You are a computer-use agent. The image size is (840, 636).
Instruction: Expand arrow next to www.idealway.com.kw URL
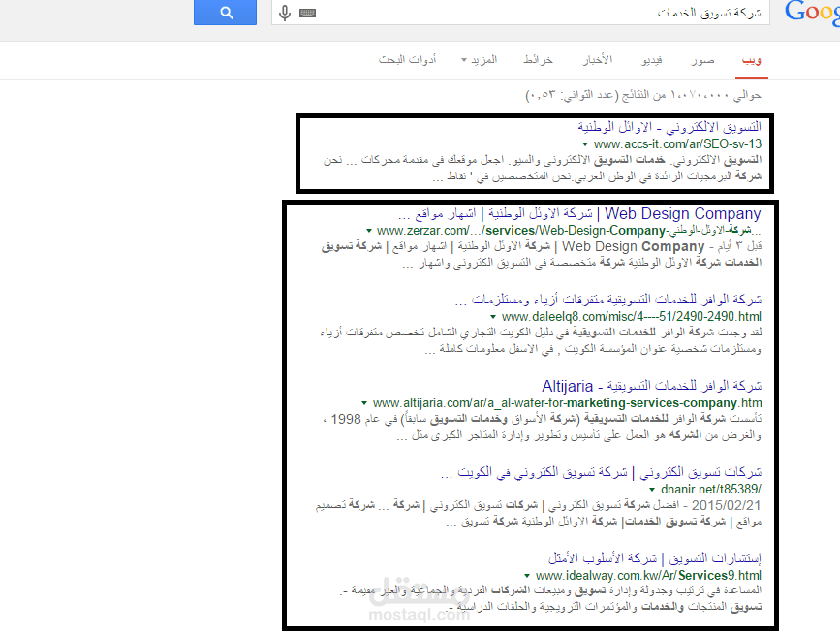coord(527,576)
